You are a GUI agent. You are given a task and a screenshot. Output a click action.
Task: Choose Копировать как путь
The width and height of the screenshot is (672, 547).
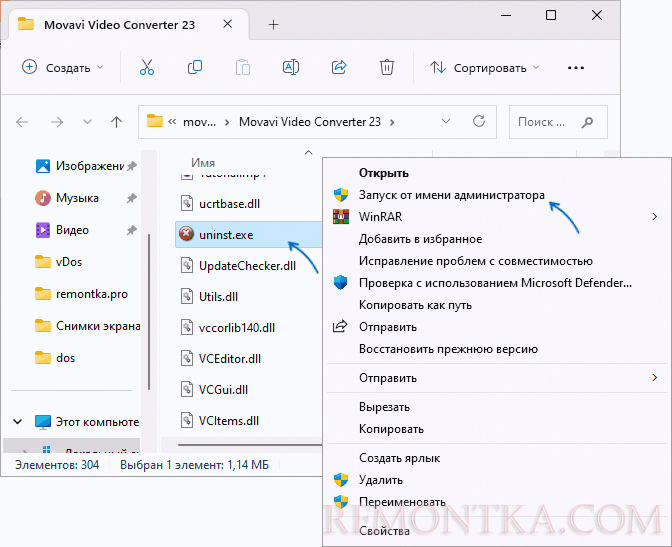point(497,305)
